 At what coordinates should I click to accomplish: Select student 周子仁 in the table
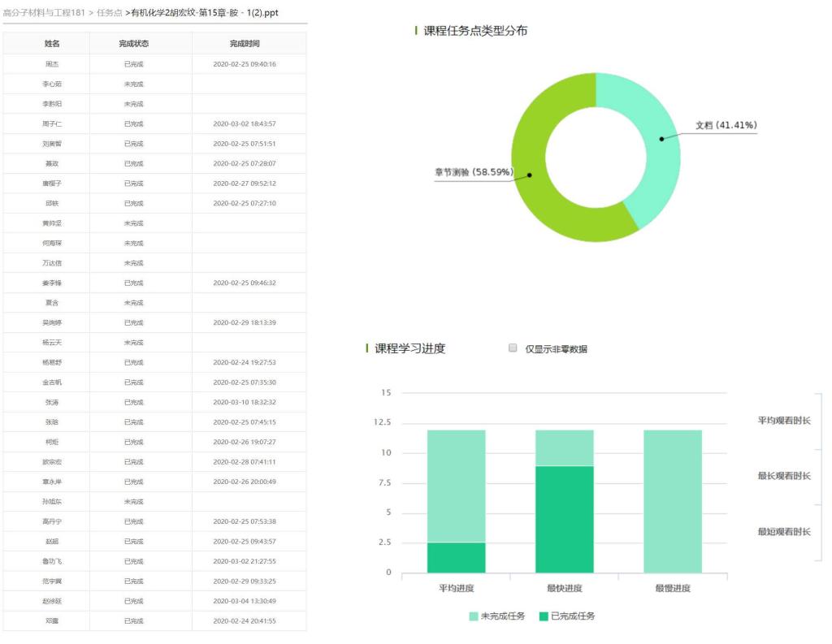(52, 123)
